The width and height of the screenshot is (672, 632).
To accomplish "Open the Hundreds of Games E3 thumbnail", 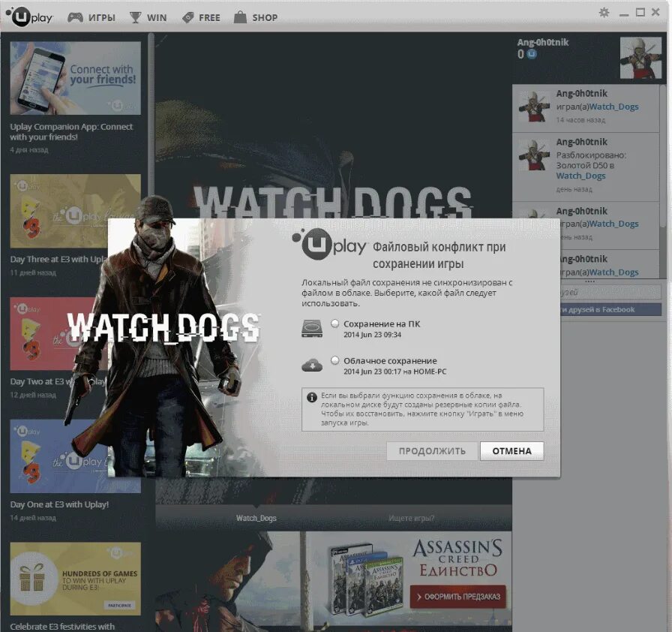I will coord(76,579).
